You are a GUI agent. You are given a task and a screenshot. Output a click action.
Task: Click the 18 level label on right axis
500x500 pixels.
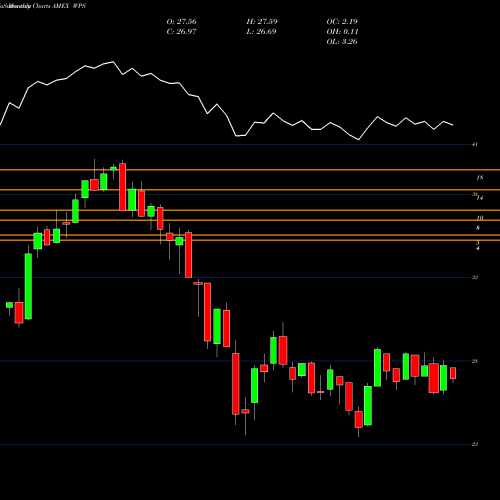click(479, 178)
